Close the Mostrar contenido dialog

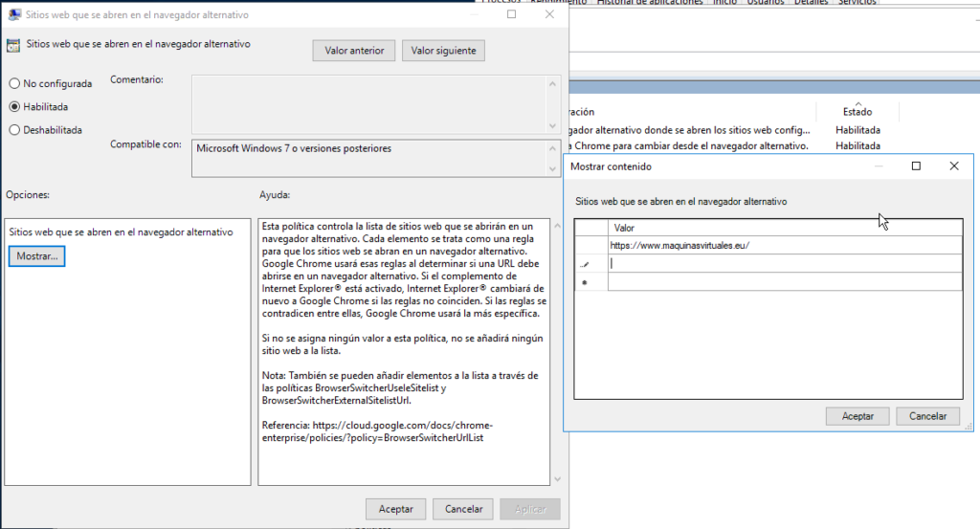coord(953,166)
